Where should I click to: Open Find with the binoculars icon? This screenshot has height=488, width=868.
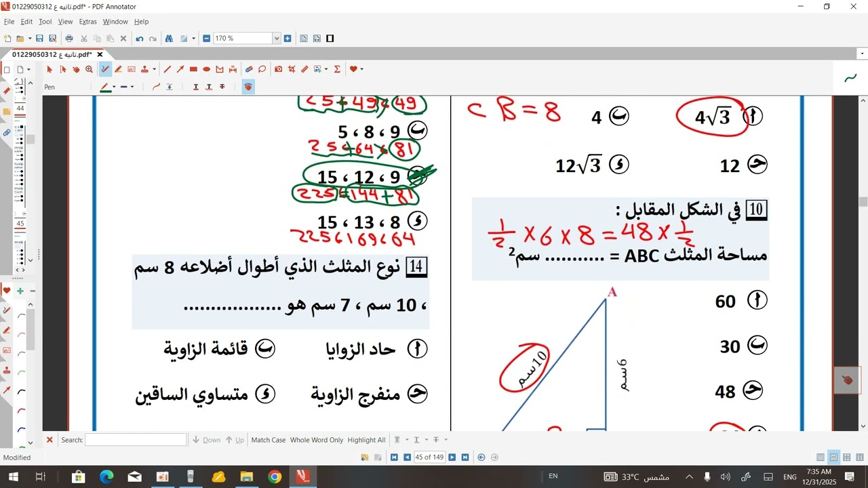(169, 39)
